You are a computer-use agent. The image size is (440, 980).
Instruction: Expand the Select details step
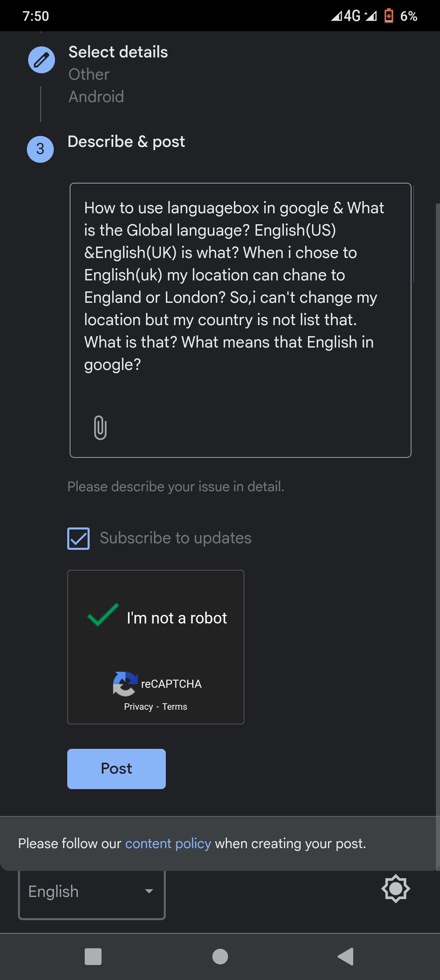pos(118,52)
